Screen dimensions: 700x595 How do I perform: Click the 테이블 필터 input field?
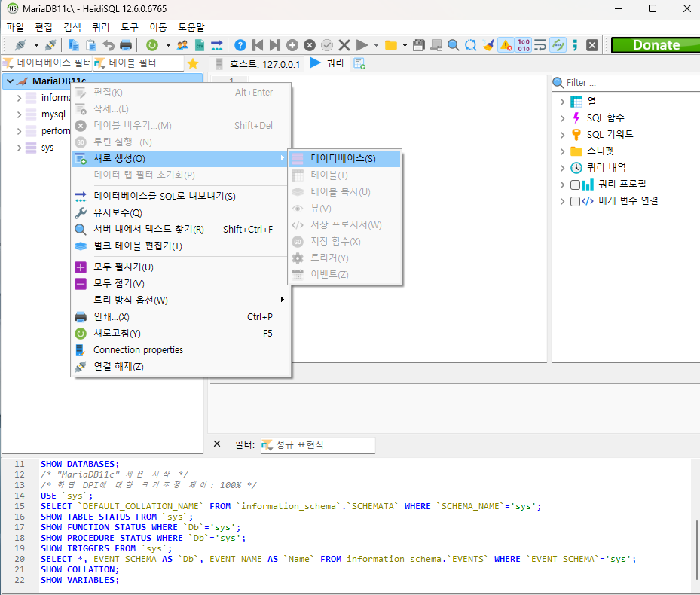click(139, 63)
